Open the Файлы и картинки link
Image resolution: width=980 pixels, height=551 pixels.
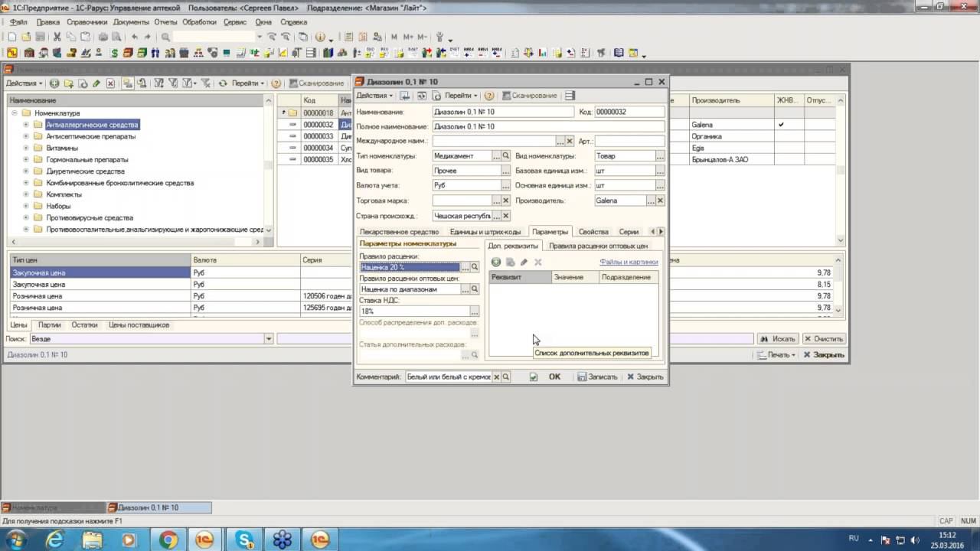[x=628, y=262]
